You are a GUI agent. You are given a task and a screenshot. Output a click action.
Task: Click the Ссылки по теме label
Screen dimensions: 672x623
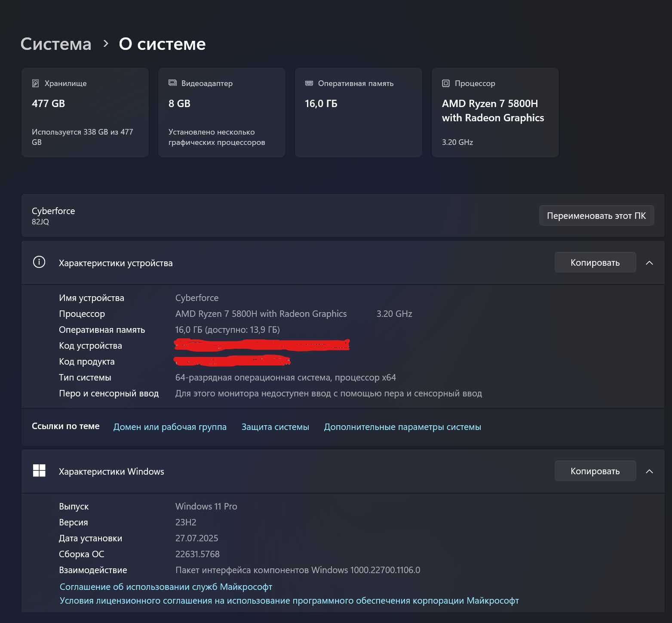[x=66, y=426]
